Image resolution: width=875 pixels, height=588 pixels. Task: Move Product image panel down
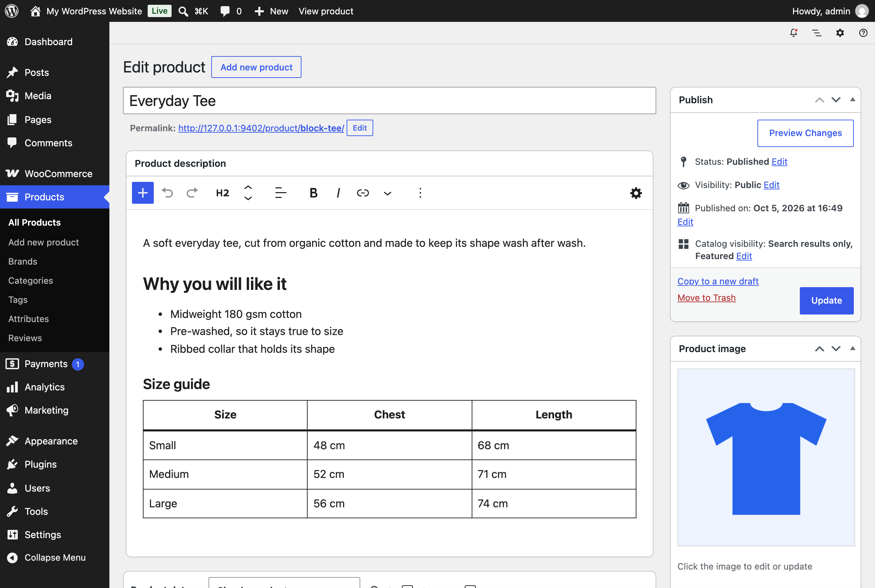pyautogui.click(x=836, y=349)
